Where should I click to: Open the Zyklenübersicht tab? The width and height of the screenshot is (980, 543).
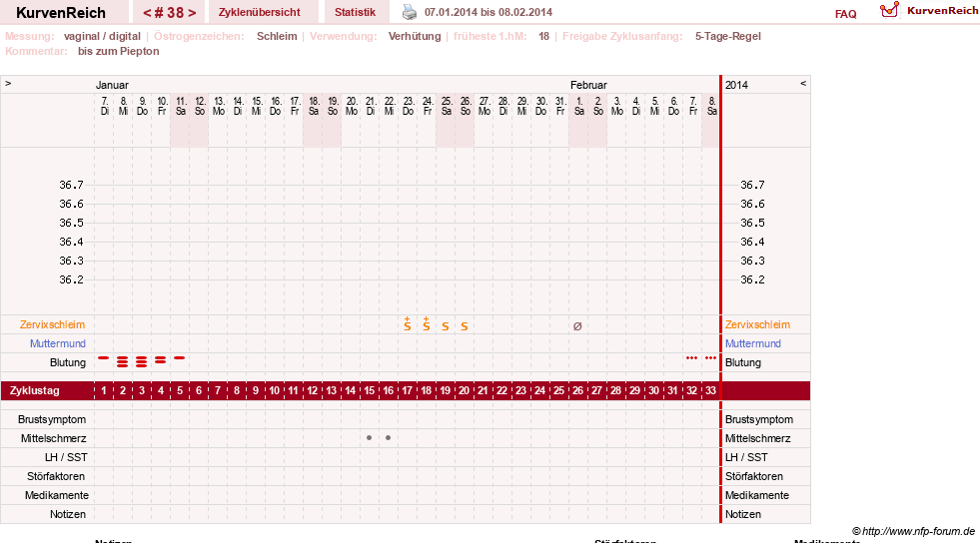260,12
